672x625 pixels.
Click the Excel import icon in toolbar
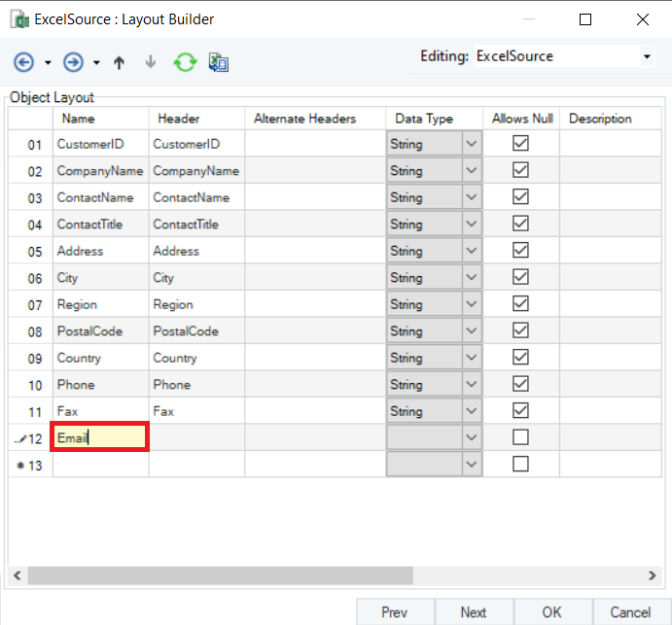click(x=219, y=63)
